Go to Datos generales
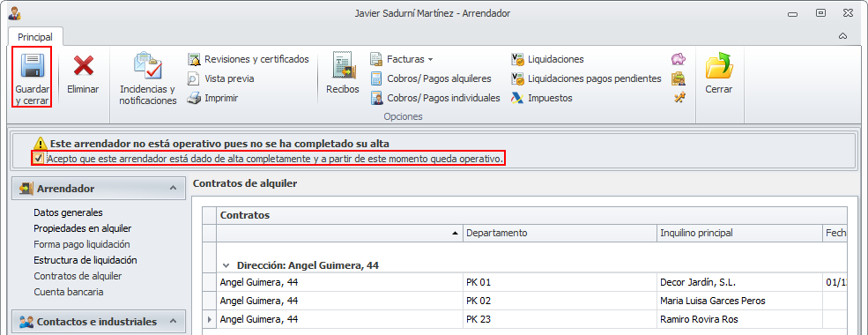Viewport: 868px width, 335px height. tap(68, 212)
